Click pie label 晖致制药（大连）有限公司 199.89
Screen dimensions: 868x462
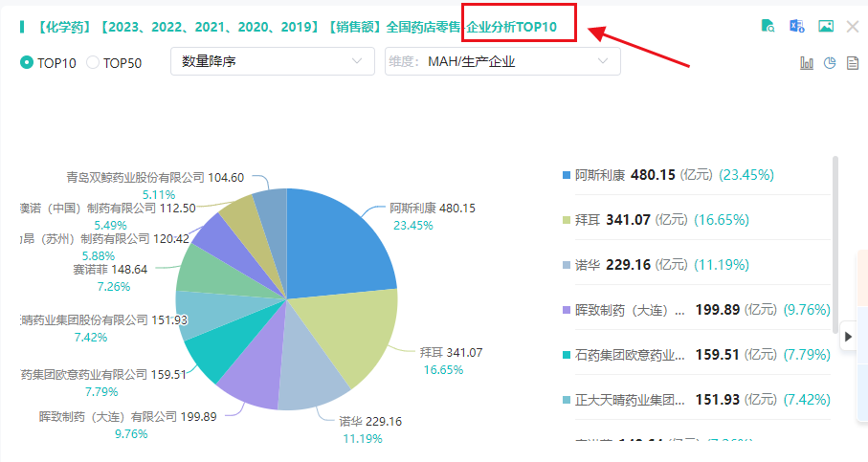128,417
